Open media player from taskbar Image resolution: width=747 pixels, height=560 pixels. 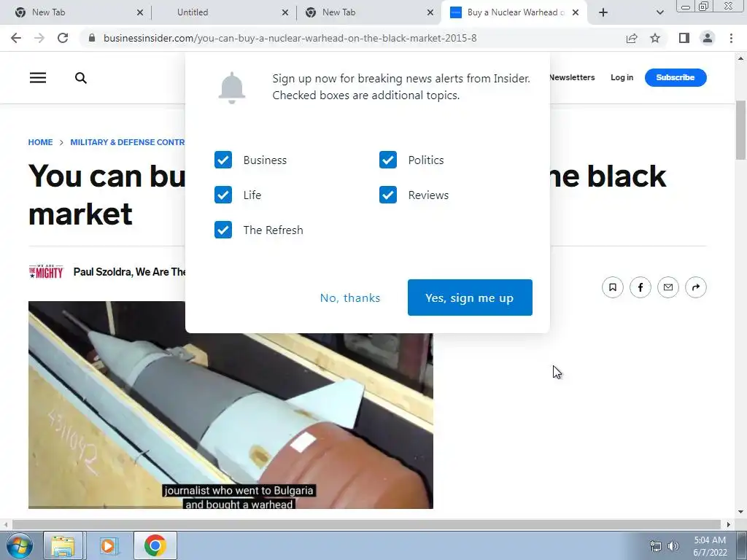109,545
